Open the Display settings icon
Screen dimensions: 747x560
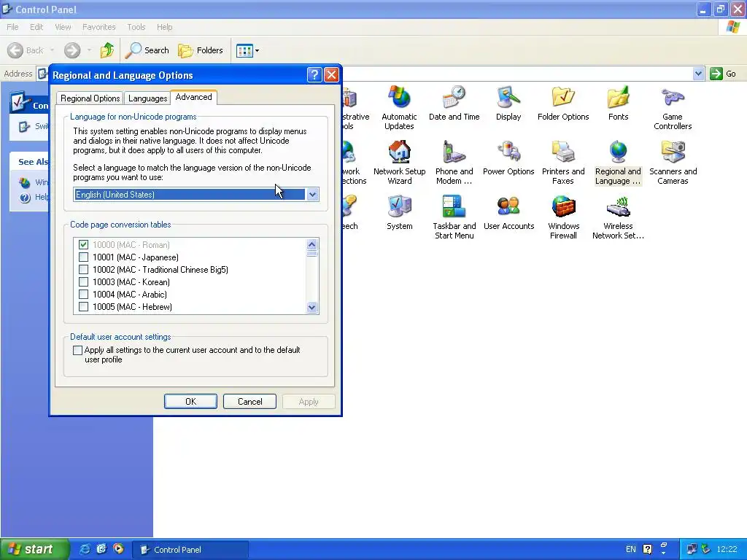pyautogui.click(x=508, y=103)
